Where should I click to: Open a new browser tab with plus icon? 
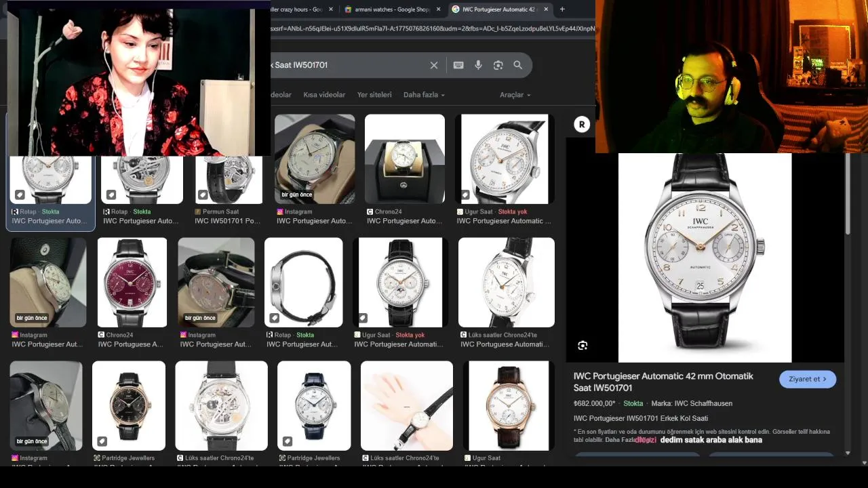coord(562,9)
